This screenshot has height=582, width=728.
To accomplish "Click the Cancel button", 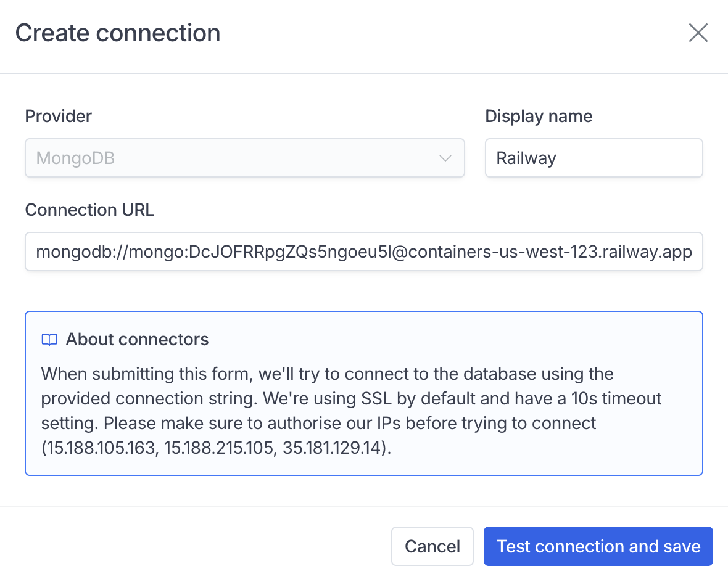I will point(432,546).
